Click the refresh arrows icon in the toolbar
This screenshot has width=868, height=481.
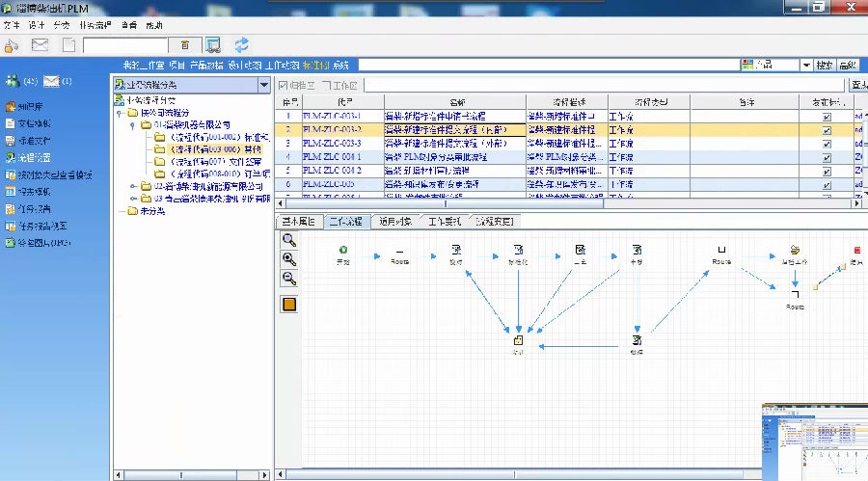[242, 44]
